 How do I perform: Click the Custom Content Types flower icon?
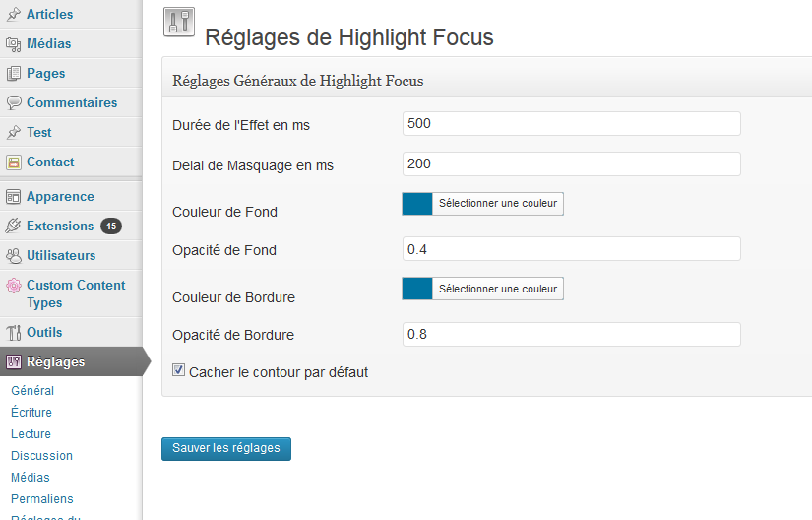pos(14,286)
